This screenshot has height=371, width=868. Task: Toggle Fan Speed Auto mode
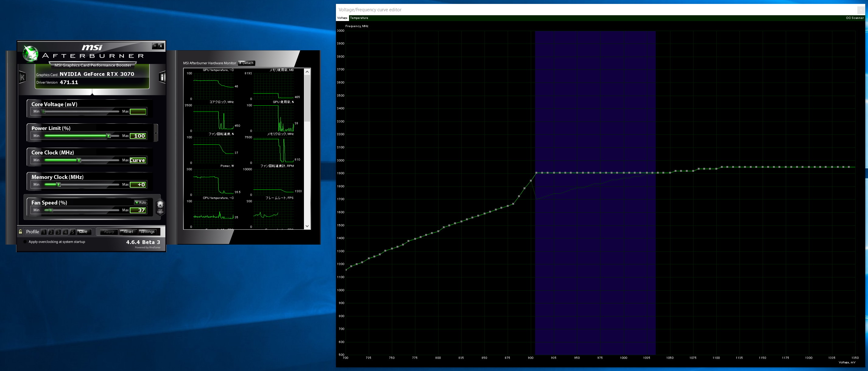(141, 203)
